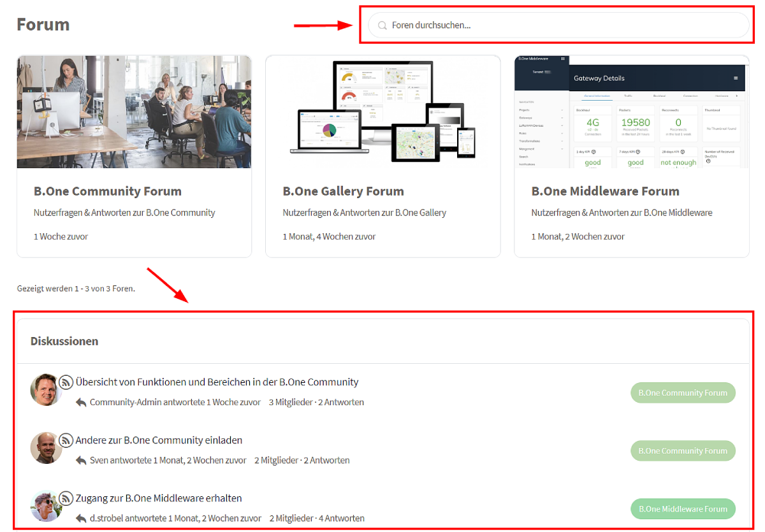Click 'Nutzerfragen & Antworten zur B.One Middleware' text
The height and width of the screenshot is (532, 765).
coord(622,213)
